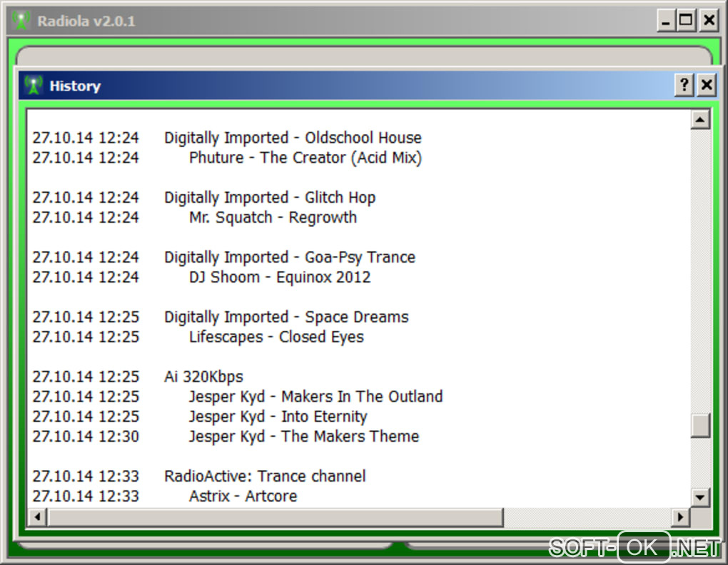Click the History window antenna icon

pyautogui.click(x=34, y=86)
